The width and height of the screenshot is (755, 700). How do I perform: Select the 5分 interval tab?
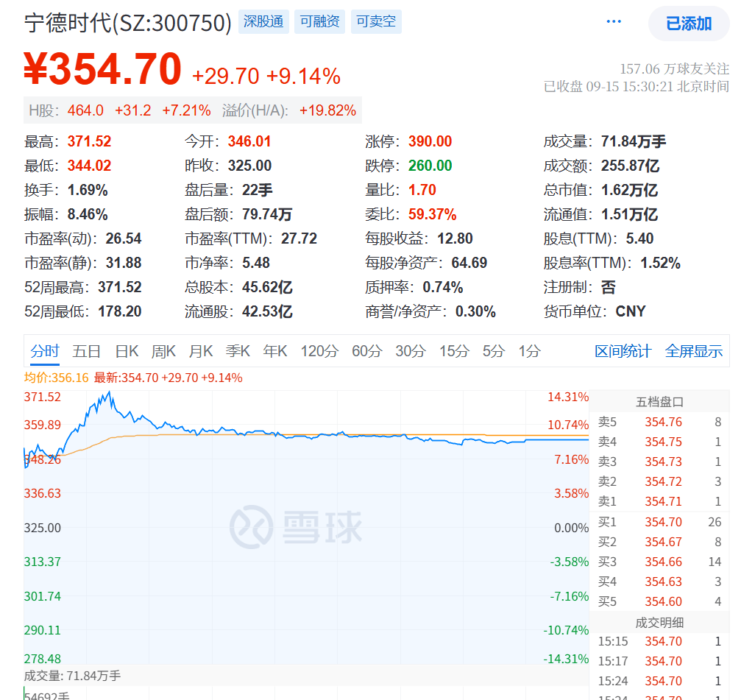pos(494,351)
